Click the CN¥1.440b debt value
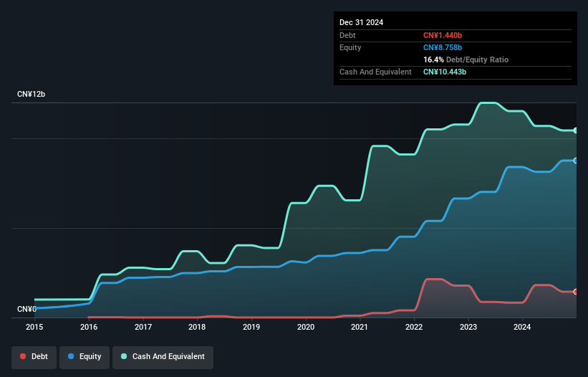This screenshot has height=377, width=588. [443, 35]
